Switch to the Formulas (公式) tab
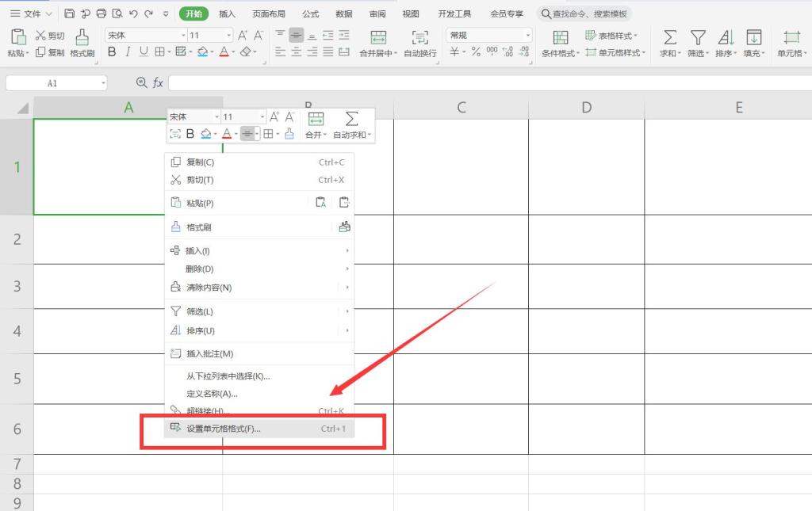812x511 pixels. coord(310,14)
